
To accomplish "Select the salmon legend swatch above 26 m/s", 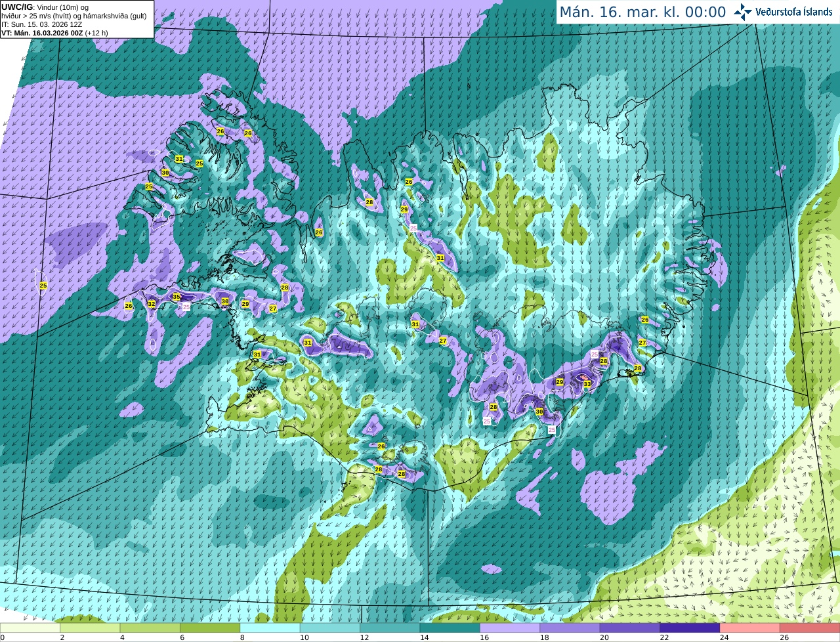I will 810,628.
